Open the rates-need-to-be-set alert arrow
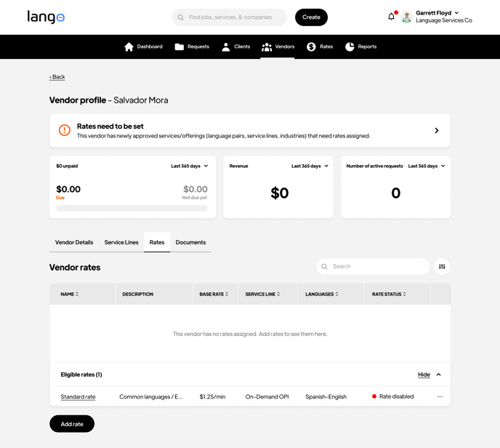 tap(437, 131)
